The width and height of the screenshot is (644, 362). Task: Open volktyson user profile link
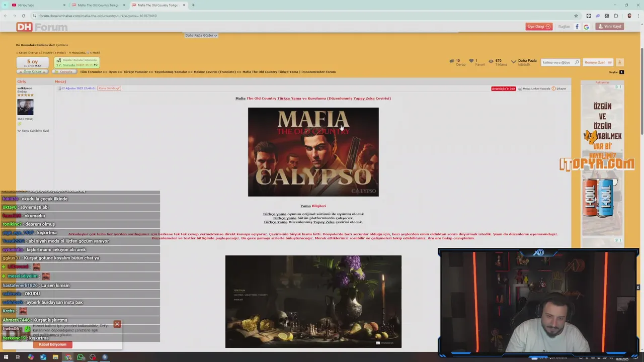25,88
